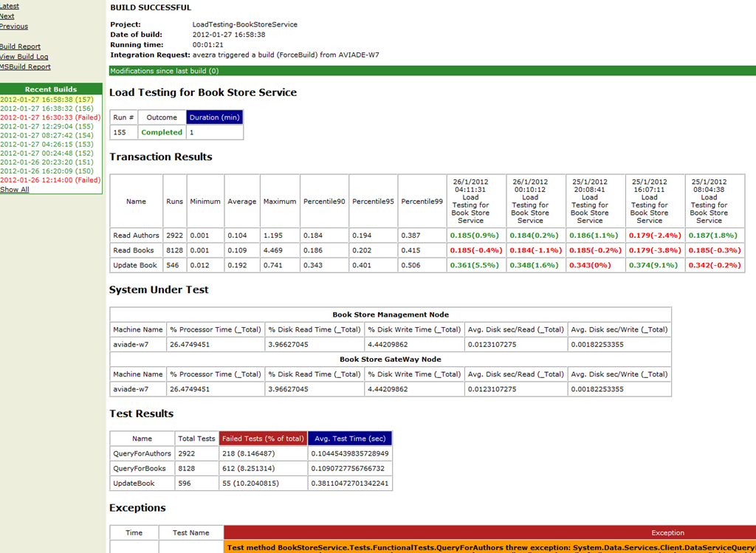
Task: Click the Failed Tests (% of total) header
Action: point(263,439)
